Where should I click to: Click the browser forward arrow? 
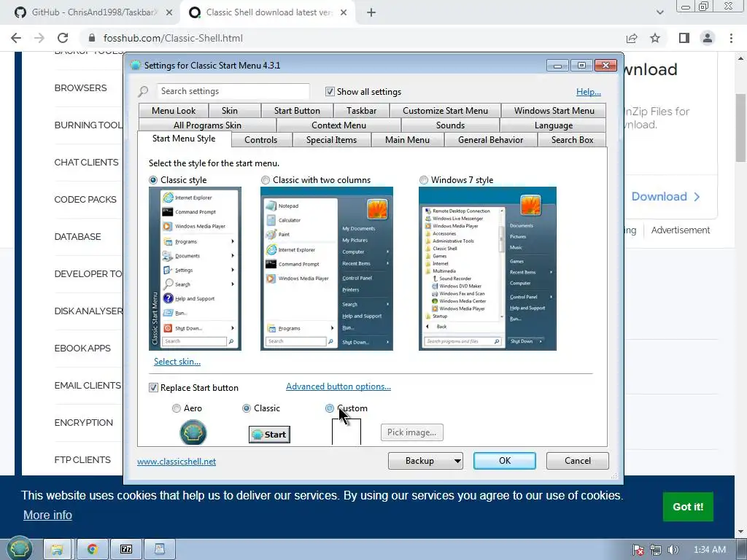point(39,38)
